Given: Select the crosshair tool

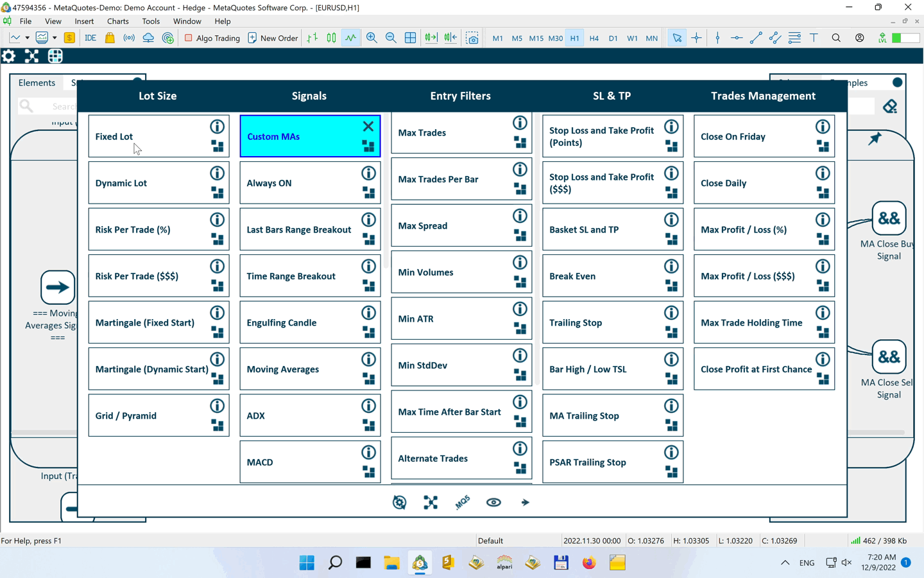Looking at the screenshot, I should click(696, 38).
